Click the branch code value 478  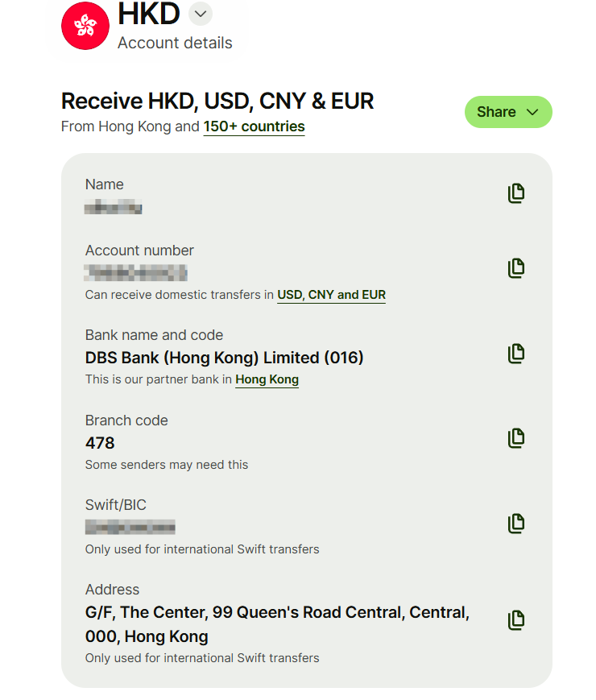click(x=100, y=443)
